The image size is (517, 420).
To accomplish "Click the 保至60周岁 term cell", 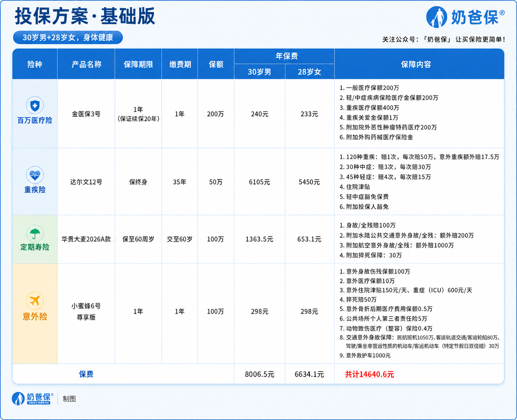I will pyautogui.click(x=138, y=239).
